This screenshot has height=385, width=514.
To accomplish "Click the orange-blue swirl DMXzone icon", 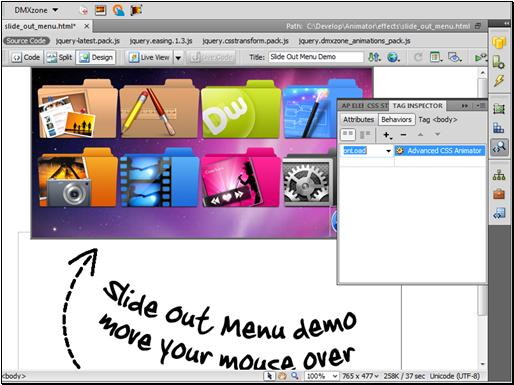I will click(x=118, y=10).
